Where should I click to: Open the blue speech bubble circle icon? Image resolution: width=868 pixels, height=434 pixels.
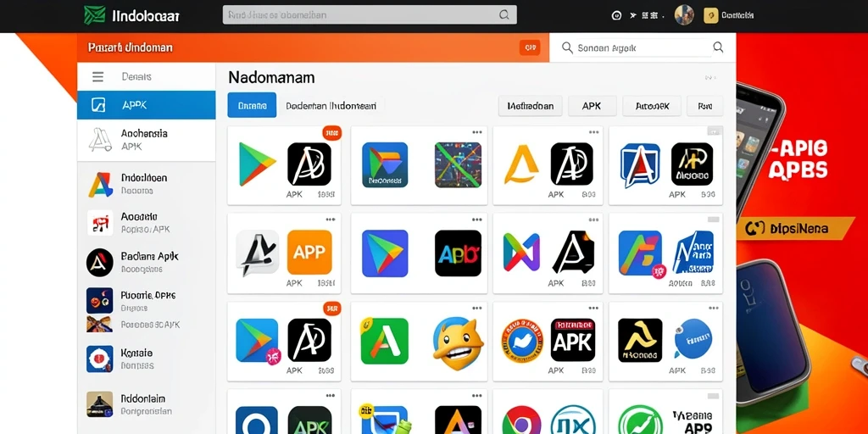693,337
